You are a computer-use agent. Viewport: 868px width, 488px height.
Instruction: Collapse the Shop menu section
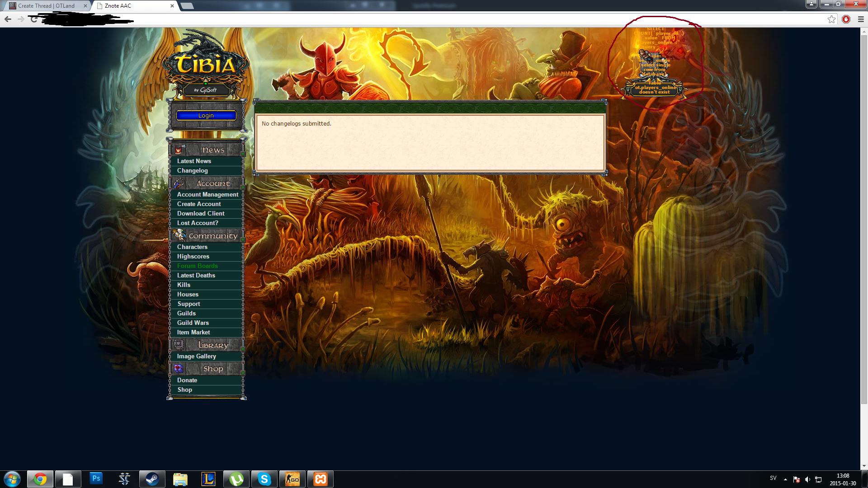243,373
